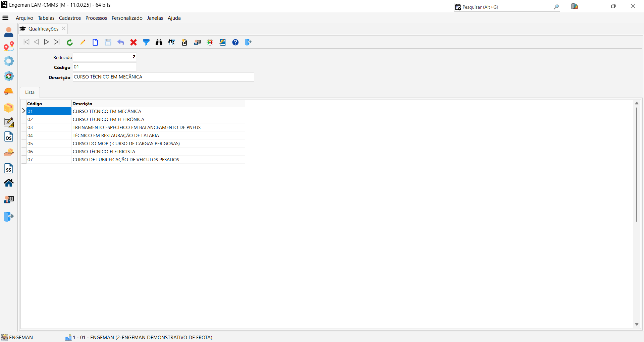644x342 pixels.
Task: Open the Cadastros menu
Action: [70, 18]
